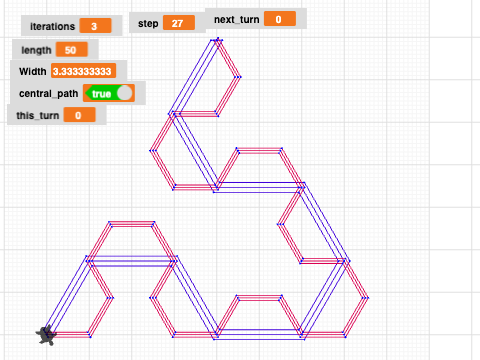Click the iterations value 3
The image size is (480, 360).
pyautogui.click(x=95, y=26)
